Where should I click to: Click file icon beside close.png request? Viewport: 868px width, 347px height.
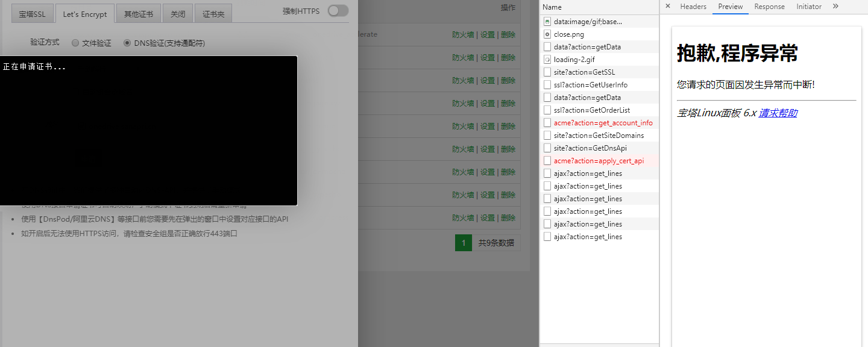click(x=547, y=34)
